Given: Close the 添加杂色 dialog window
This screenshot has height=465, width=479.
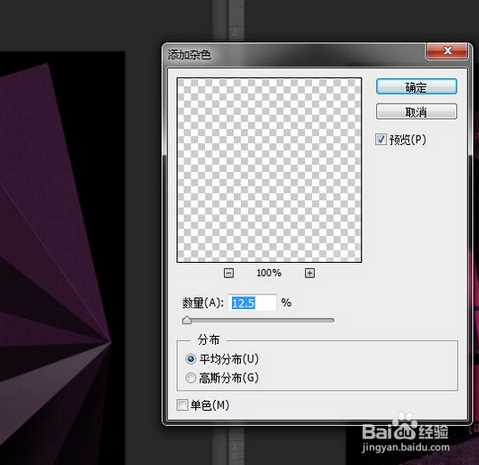Looking at the screenshot, I should pos(447,51).
